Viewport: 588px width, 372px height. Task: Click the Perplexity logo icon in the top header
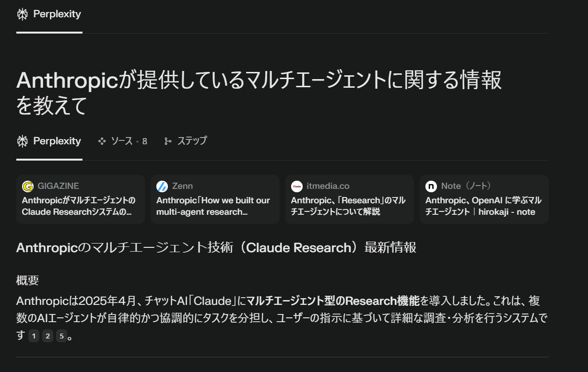pos(22,14)
